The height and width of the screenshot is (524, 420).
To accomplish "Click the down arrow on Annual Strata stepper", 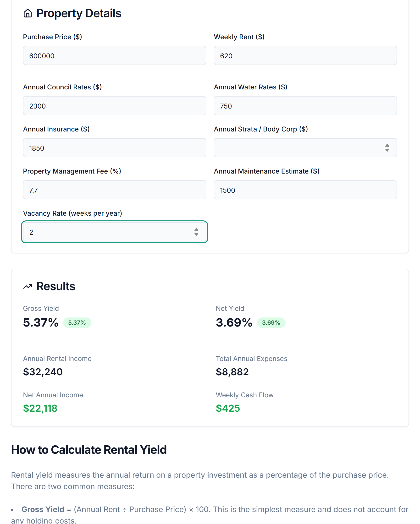I will pos(387,150).
